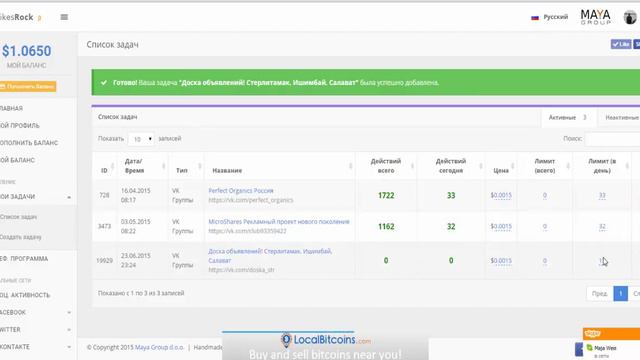Select Список задач submenu item
640x360 pixels.
[18, 217]
